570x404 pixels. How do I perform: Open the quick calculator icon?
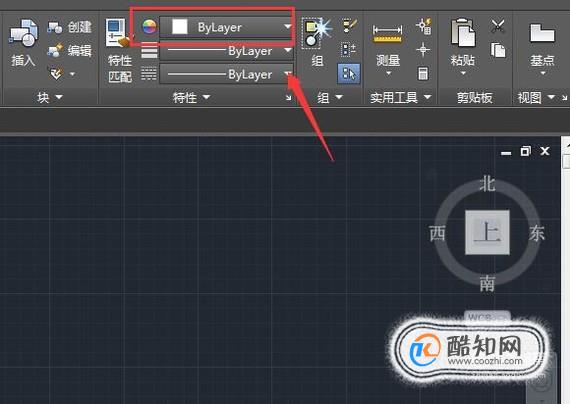coord(423,74)
